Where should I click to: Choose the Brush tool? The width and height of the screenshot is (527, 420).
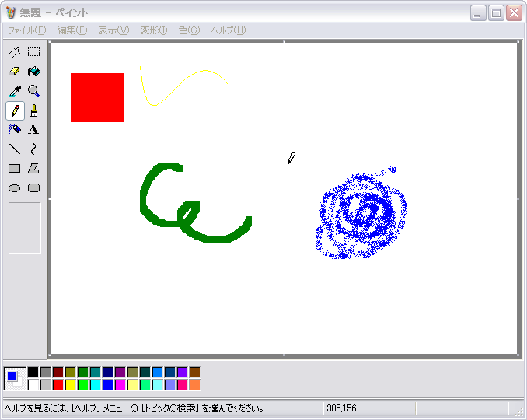point(33,110)
